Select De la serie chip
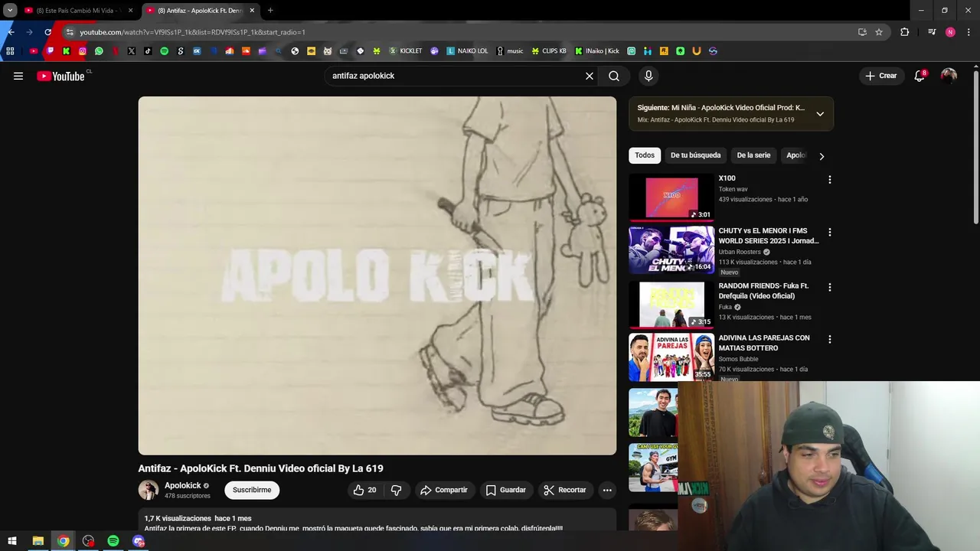Screen dimensions: 980x551 coord(753,155)
